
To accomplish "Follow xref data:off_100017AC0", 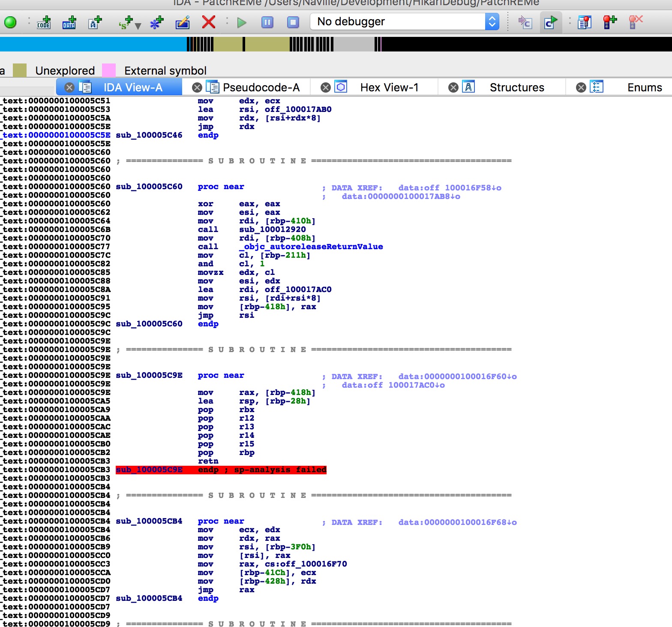I will pyautogui.click(x=393, y=385).
